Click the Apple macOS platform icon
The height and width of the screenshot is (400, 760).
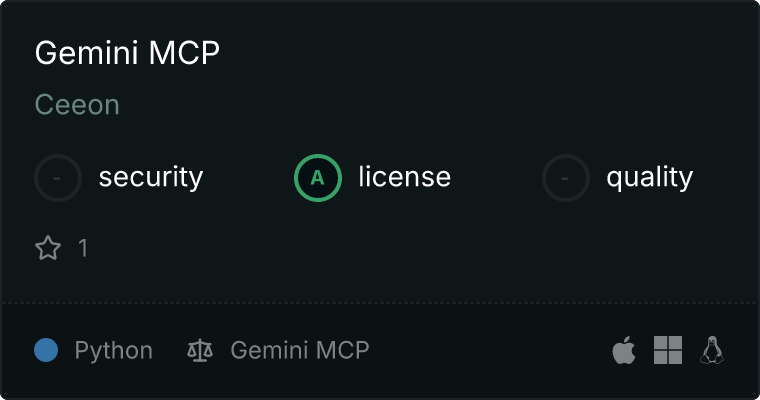624,350
